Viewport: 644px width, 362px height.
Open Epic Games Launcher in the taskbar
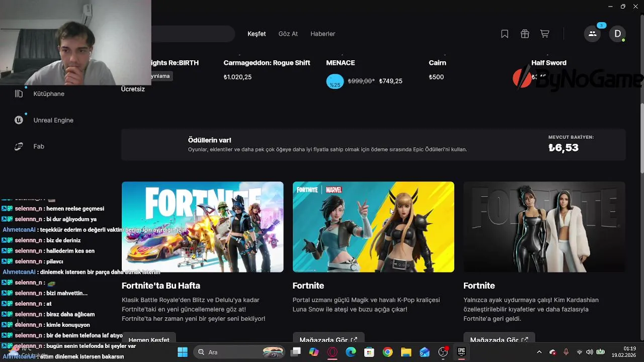(461, 352)
